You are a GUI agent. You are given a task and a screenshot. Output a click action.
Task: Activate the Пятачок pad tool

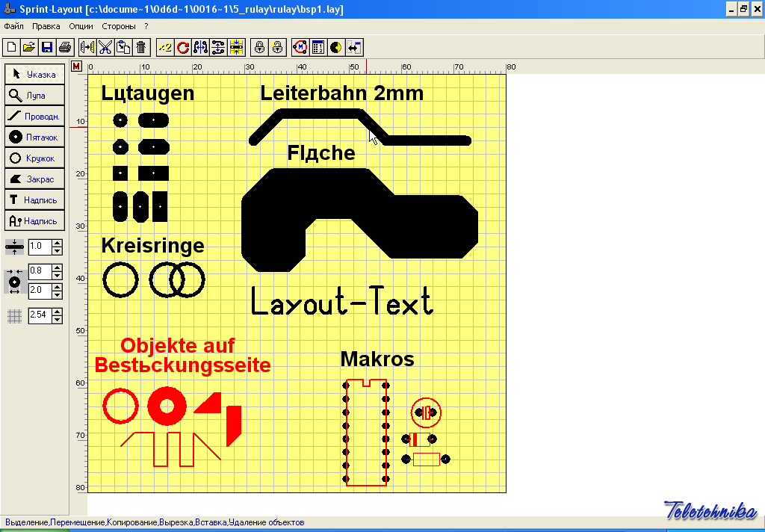coord(34,137)
